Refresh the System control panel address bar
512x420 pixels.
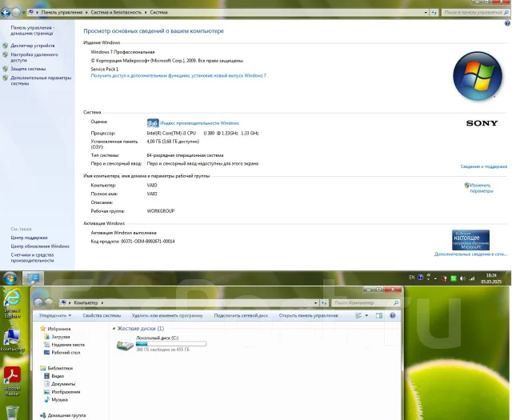click(x=434, y=13)
